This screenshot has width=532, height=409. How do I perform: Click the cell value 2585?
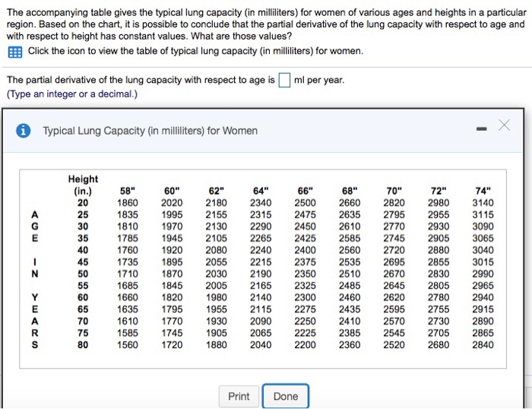pos(350,238)
